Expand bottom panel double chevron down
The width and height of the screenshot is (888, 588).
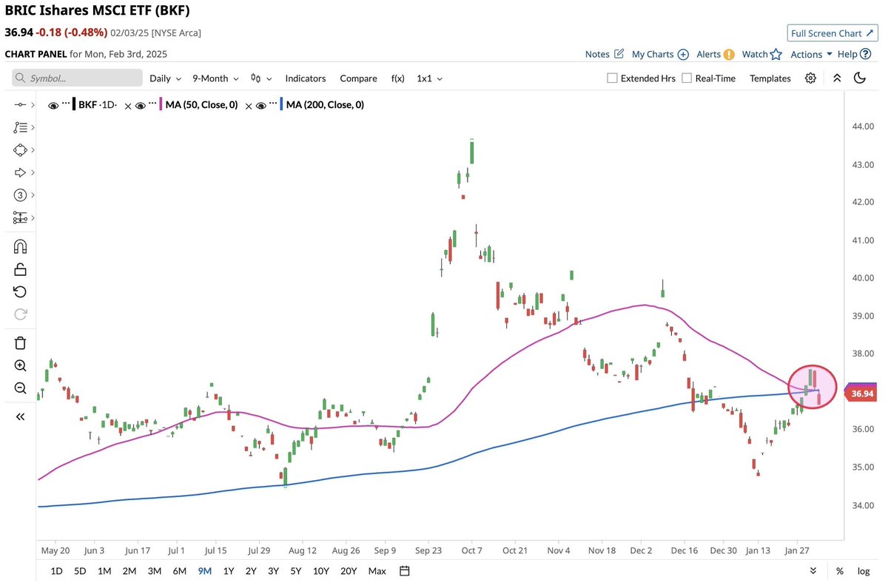(x=813, y=571)
